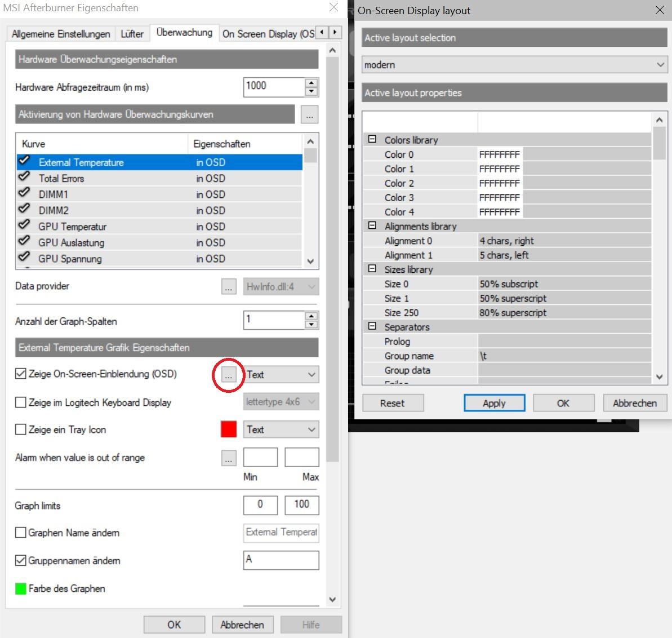The height and width of the screenshot is (638, 672).
Task: Click the Graph limits maximum field
Action: coord(302,505)
